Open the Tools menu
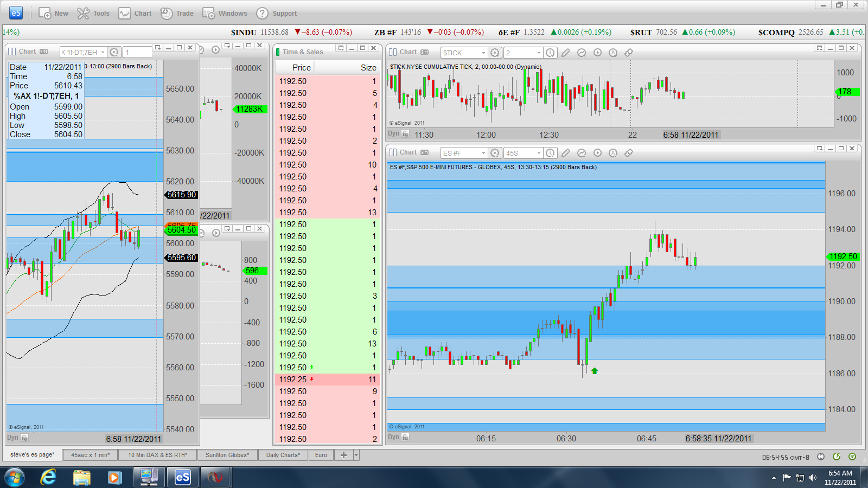This screenshot has width=868, height=488. [x=93, y=14]
